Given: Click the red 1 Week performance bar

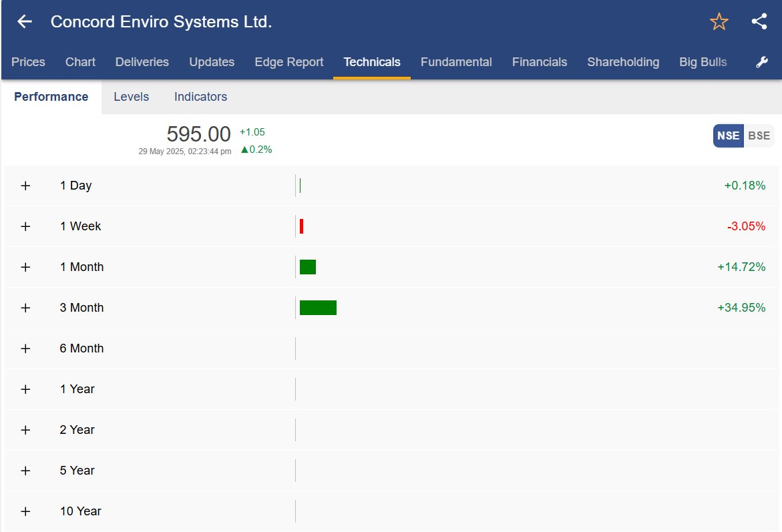Looking at the screenshot, I should point(301,226).
